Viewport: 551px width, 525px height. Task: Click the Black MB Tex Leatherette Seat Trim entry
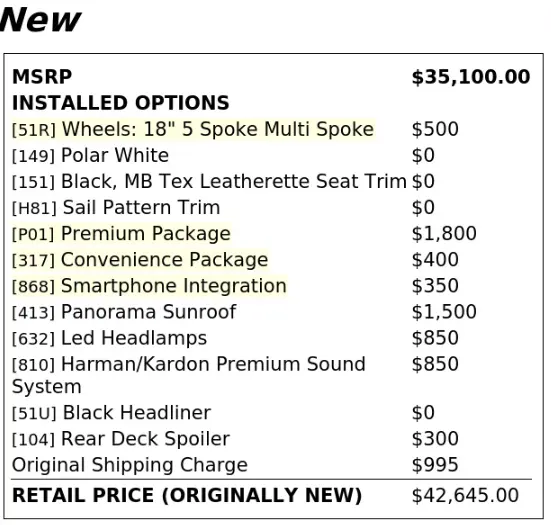(x=209, y=182)
